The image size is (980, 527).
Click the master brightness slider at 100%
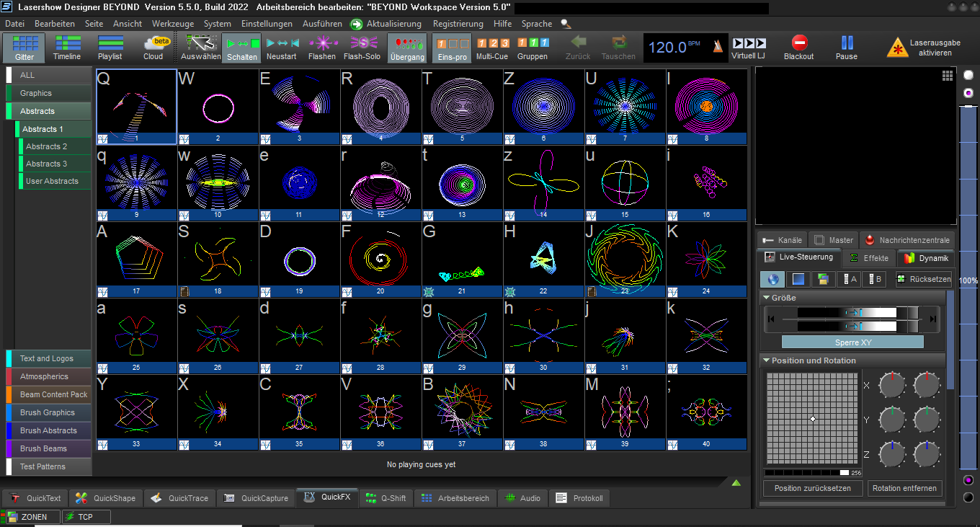(x=968, y=281)
